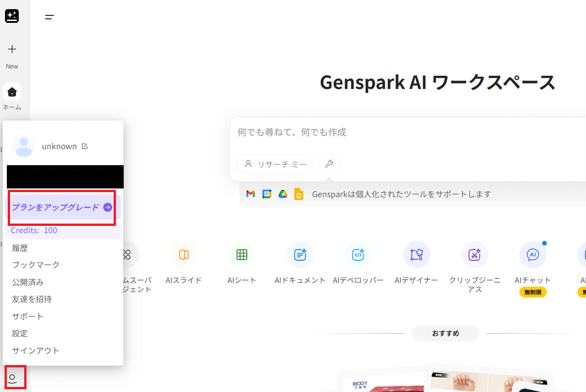Toggle the profile menu via the user icon
586x392 pixels.
point(13,378)
